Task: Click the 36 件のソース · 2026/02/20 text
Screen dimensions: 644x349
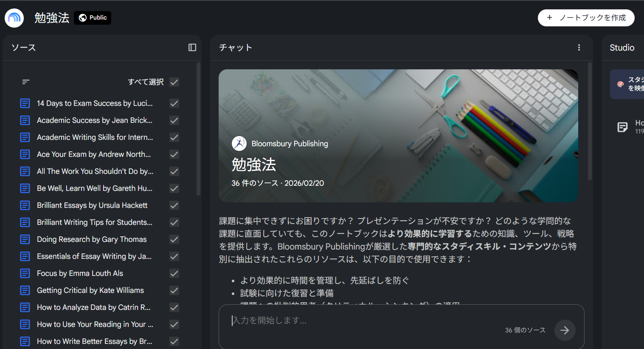Action: click(x=278, y=183)
